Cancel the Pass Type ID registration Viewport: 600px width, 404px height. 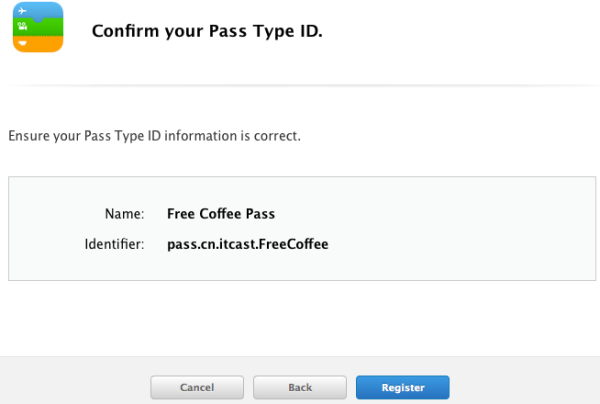point(197,388)
